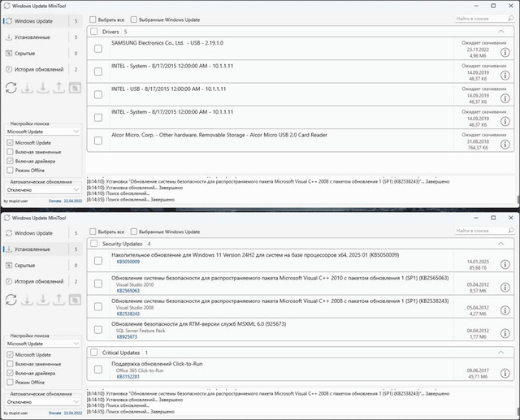Open info icon for MSXML 6.0 update
This screenshot has height=420, width=520.
(x=505, y=333)
